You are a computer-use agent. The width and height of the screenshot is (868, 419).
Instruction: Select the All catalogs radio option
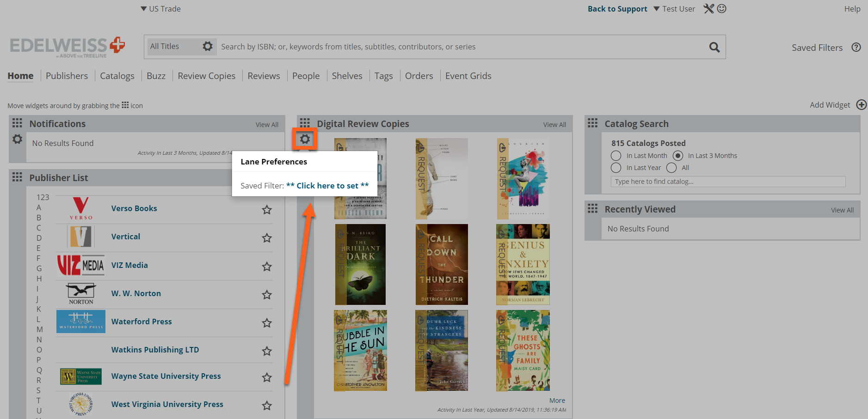tap(671, 168)
